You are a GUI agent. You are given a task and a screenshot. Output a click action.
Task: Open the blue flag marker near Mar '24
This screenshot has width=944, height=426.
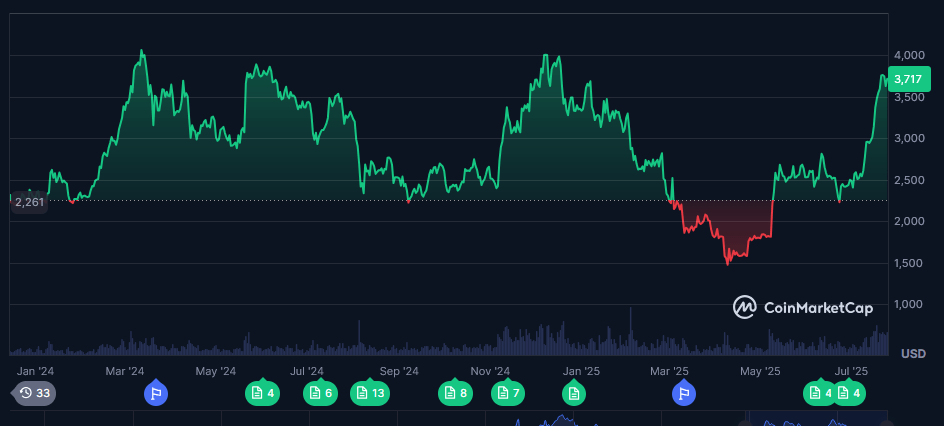(156, 393)
